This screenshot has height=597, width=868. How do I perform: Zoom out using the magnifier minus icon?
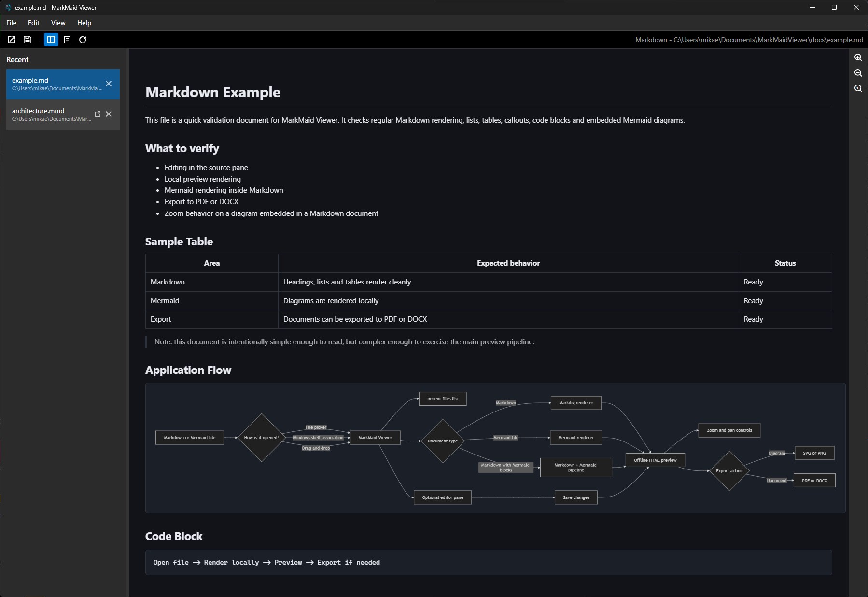(x=858, y=73)
